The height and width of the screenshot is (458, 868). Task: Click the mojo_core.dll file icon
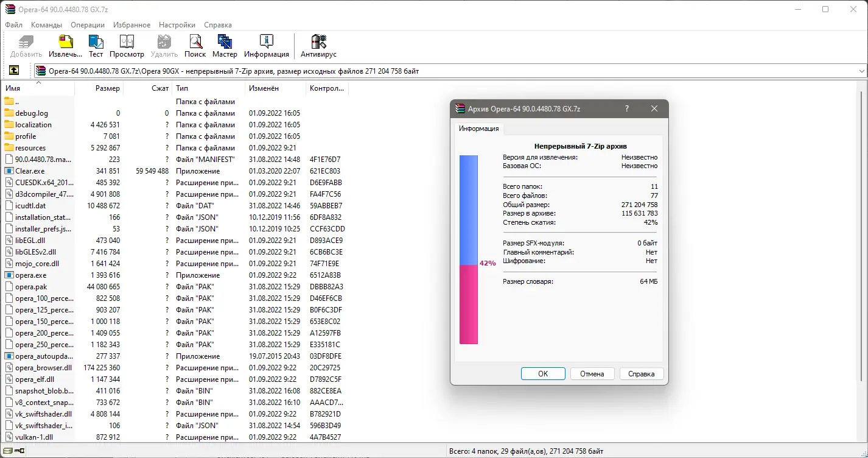pos(9,264)
